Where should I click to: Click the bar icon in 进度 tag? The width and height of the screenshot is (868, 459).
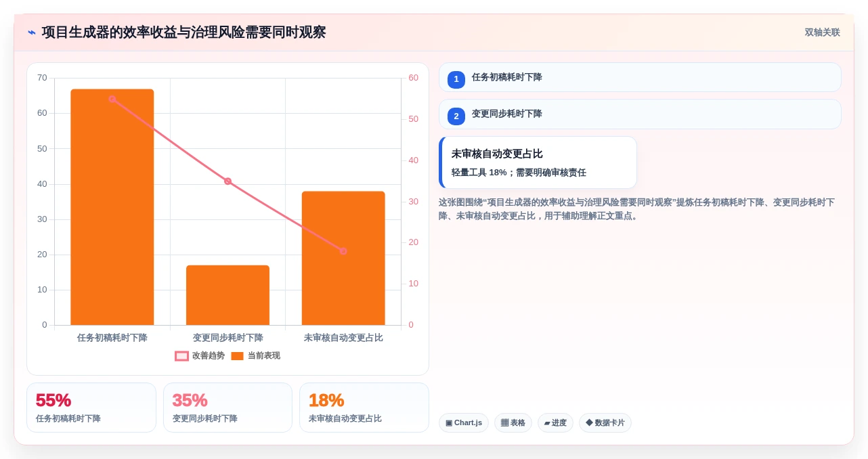coord(547,423)
